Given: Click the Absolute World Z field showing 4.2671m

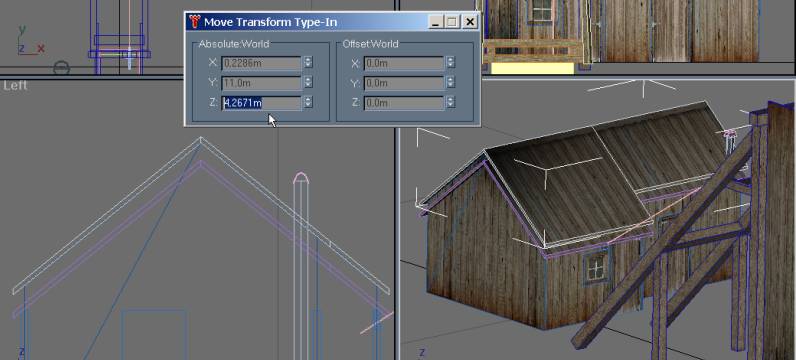Looking at the screenshot, I should 261,103.
